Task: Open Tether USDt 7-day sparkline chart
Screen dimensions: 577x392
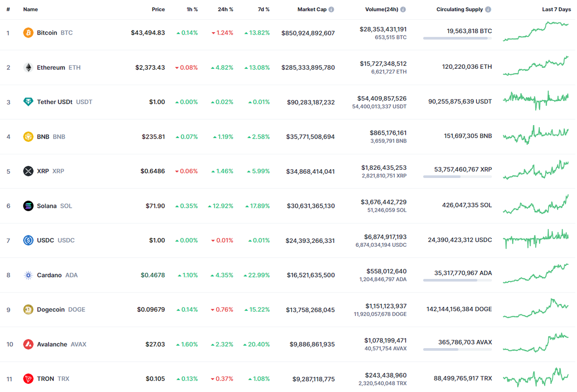Action: (x=536, y=100)
